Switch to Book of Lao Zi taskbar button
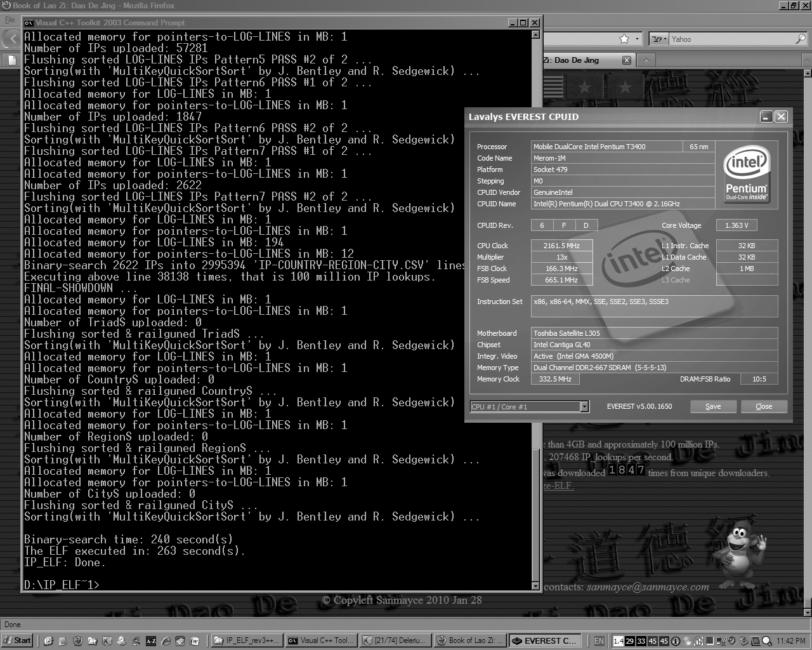The image size is (812, 650). (x=471, y=640)
